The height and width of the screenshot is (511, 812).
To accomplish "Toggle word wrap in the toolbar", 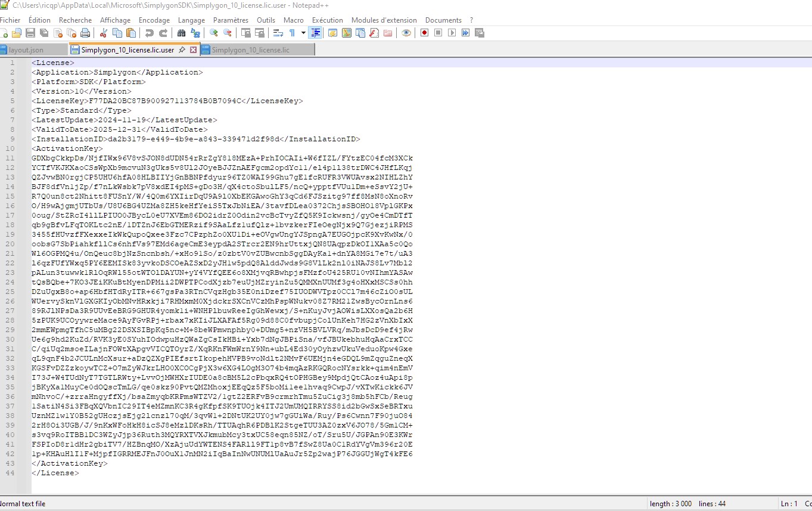I will tap(278, 33).
